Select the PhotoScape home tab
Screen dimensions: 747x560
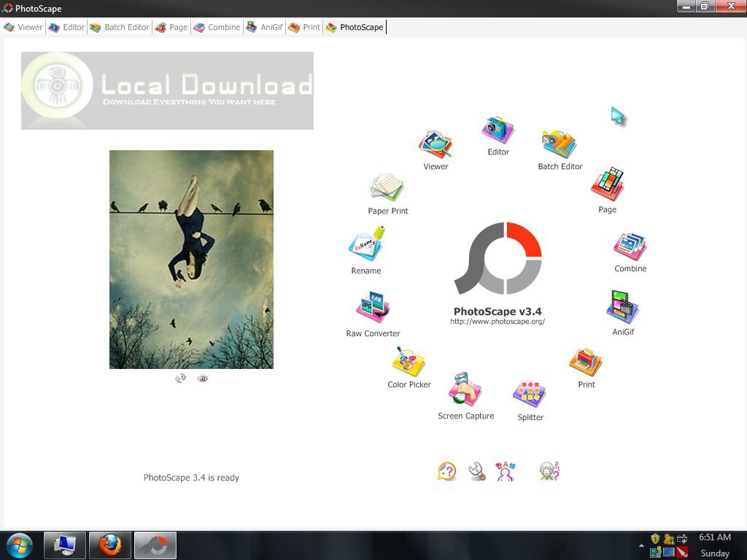coord(355,27)
